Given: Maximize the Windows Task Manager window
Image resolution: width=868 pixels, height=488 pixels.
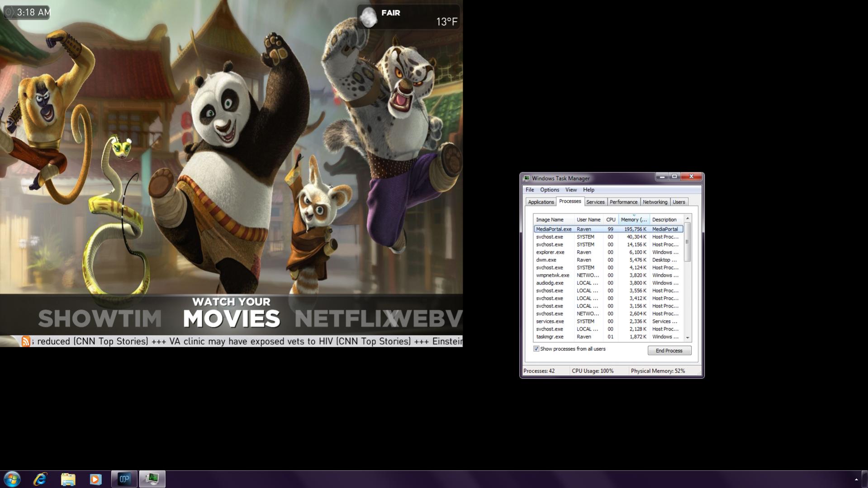Looking at the screenshot, I should tap(674, 176).
